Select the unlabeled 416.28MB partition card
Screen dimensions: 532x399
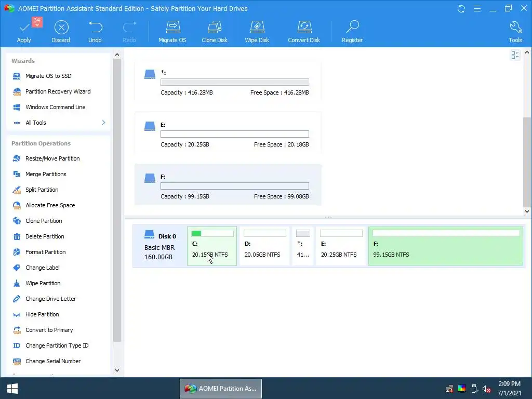228,81
